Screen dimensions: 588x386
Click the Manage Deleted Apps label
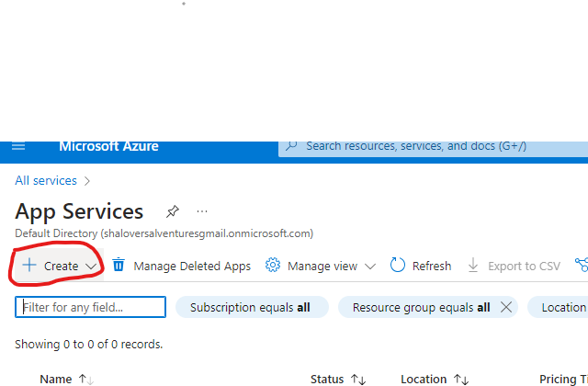192,266
